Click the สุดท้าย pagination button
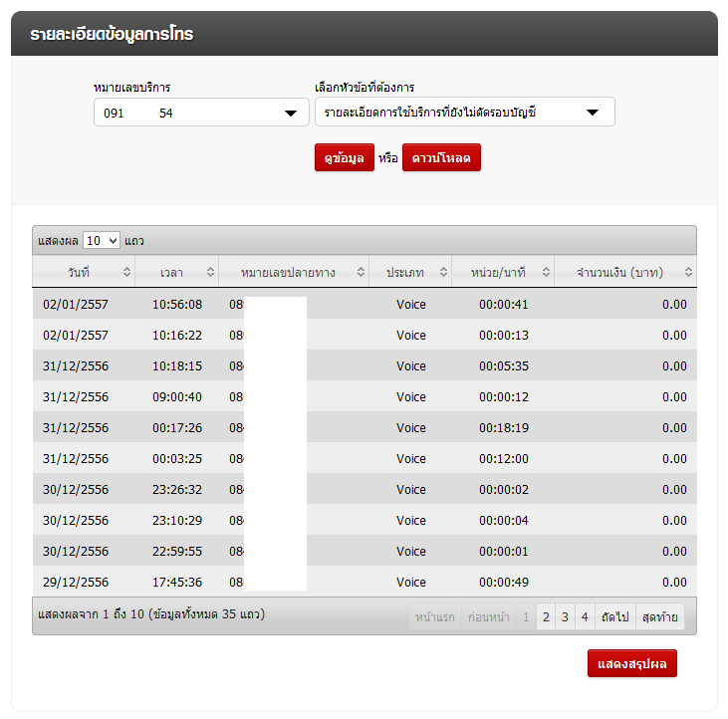The height and width of the screenshot is (719, 728). coord(659,616)
